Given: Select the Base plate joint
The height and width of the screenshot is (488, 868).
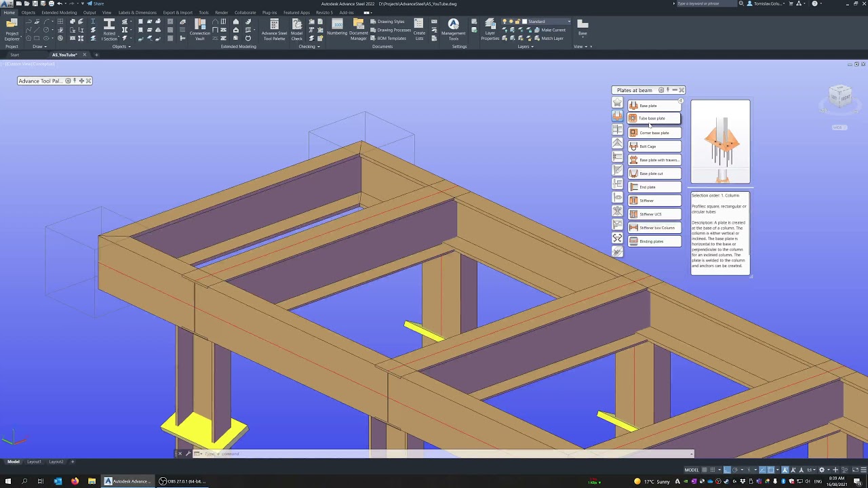Looking at the screenshot, I should tap(654, 106).
